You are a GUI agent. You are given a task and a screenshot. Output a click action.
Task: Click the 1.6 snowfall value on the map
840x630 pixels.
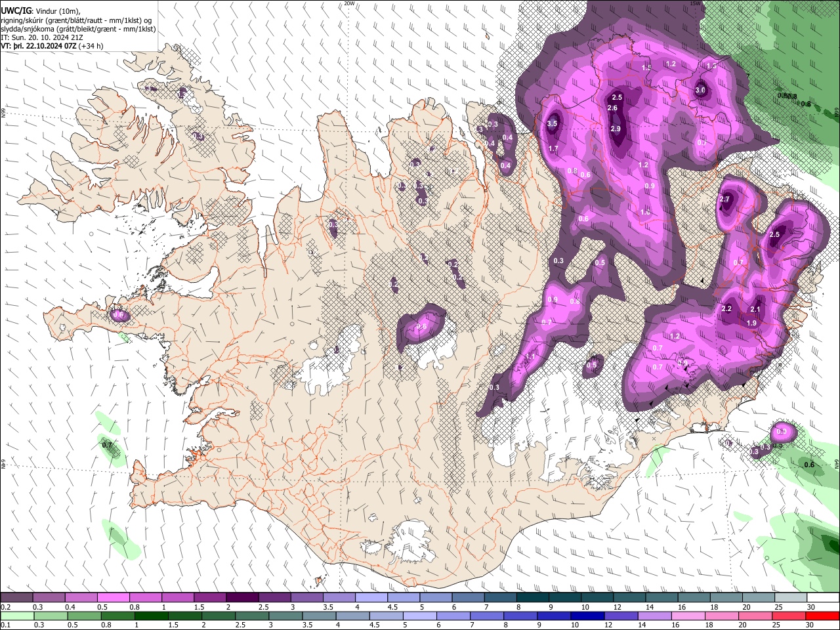click(645, 212)
